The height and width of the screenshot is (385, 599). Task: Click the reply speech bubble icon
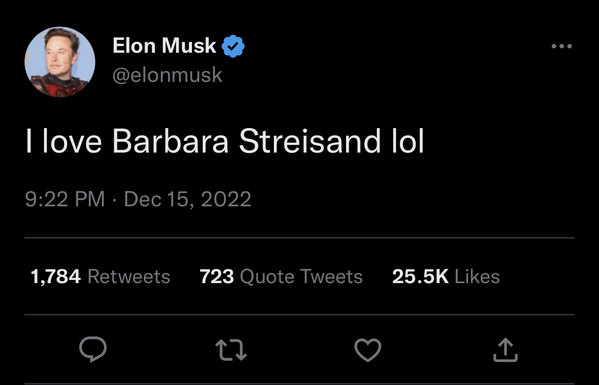pyautogui.click(x=93, y=349)
